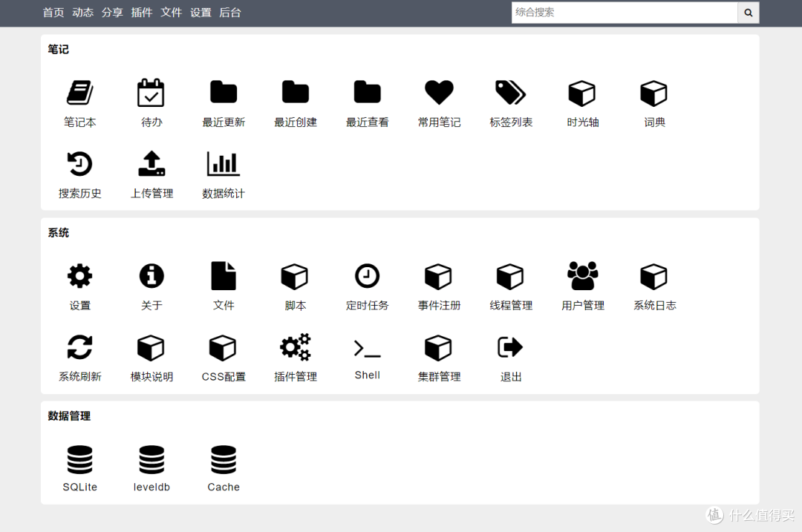Open 设置 in top navigation

200,13
